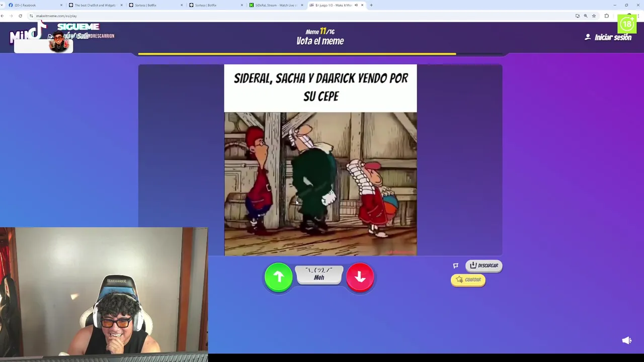This screenshot has height=362, width=644.
Task: Go back to previous page
Action: [x=3, y=16]
